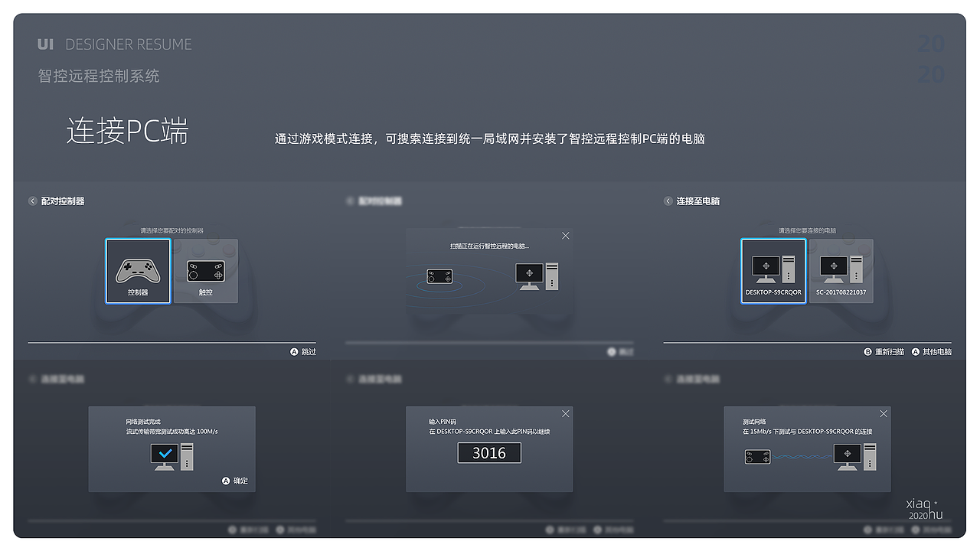This screenshot has width=980, height=551.
Task: Click the A button icon next to 跳过
Action: pos(294,351)
